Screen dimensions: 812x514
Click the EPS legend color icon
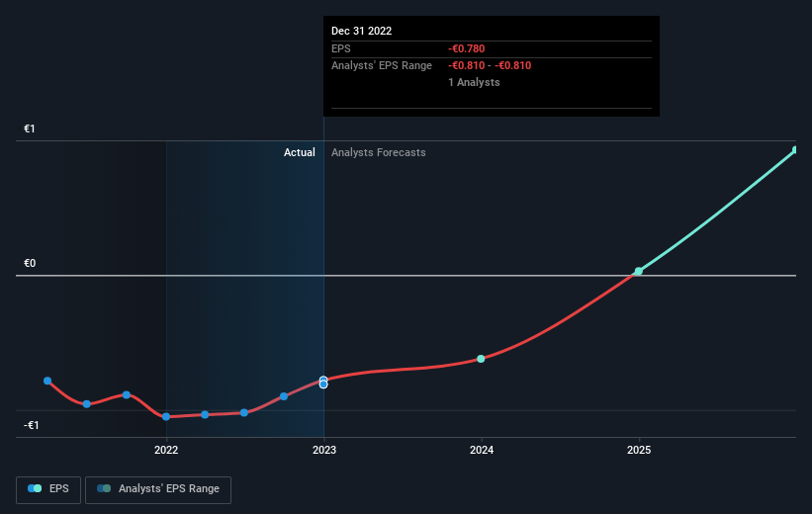tap(35, 488)
